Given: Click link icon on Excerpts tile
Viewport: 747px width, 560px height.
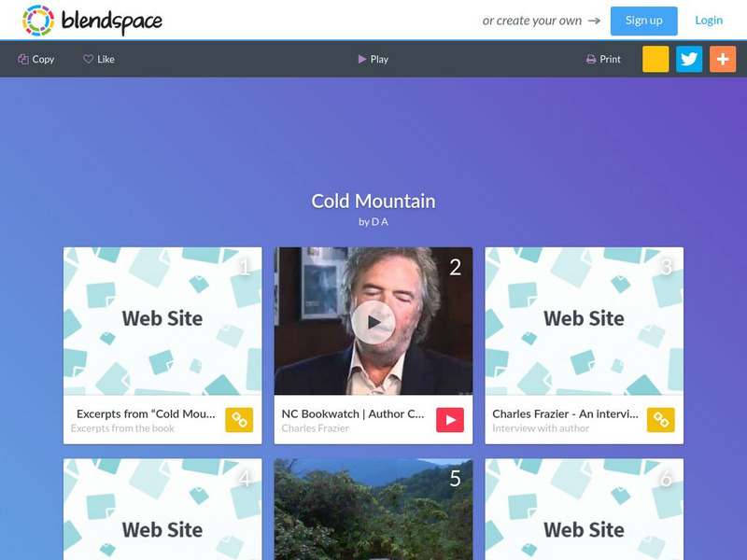Looking at the screenshot, I should (239, 419).
